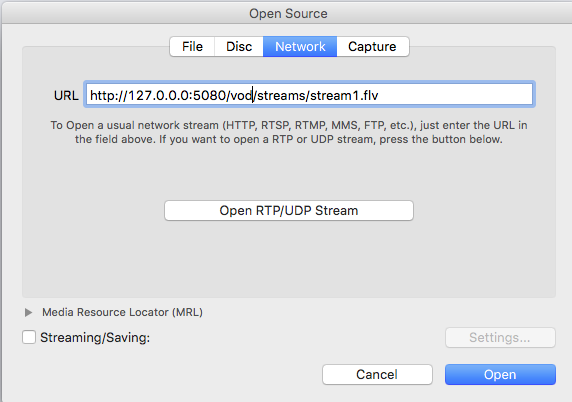This screenshot has width=572, height=402.
Task: Place cursor on port 5080 in URL
Action: pyautogui.click(x=209, y=96)
